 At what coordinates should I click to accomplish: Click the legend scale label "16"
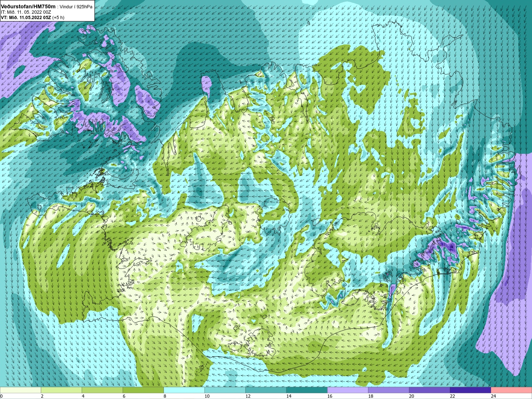(330, 397)
